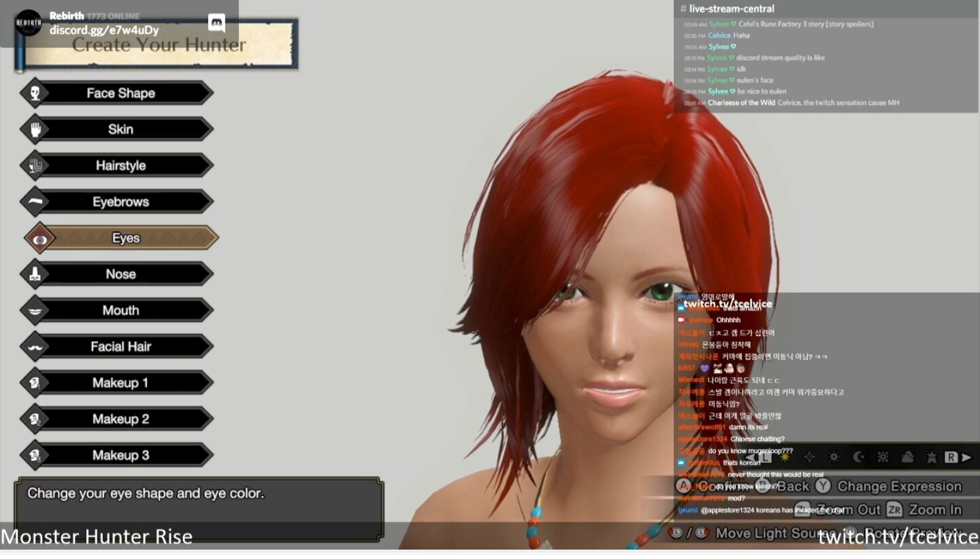980x559 pixels.
Task: Choose the cloudy weather lighting icon
Action: 907,457
